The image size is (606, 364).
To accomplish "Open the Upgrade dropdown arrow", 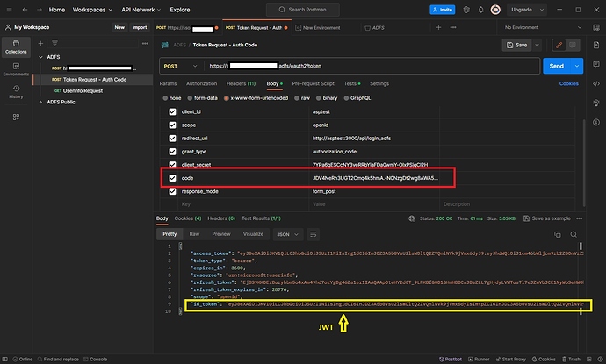I will (542, 10).
